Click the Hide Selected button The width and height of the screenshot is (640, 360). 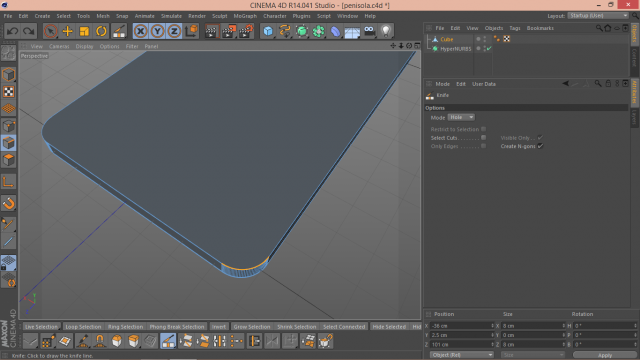coord(389,327)
